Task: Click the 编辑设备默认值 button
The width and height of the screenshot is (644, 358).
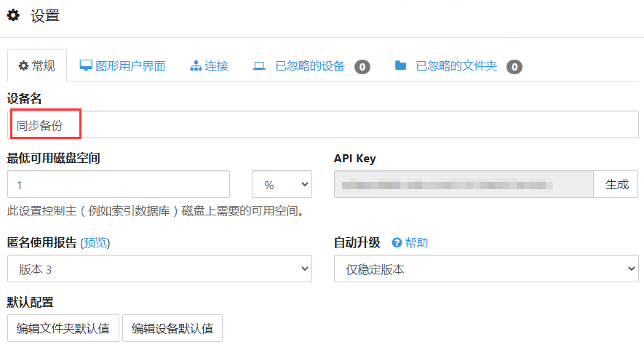Action: (172, 329)
